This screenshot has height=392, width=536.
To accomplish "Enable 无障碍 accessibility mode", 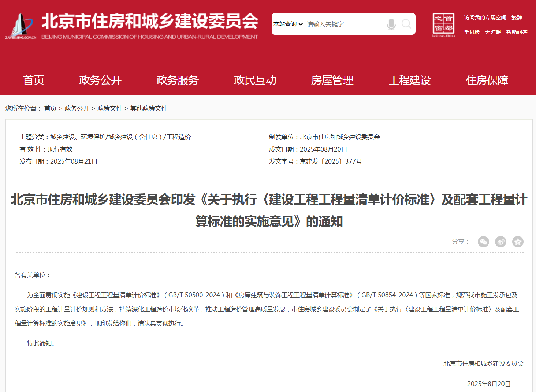I will click(493, 32).
